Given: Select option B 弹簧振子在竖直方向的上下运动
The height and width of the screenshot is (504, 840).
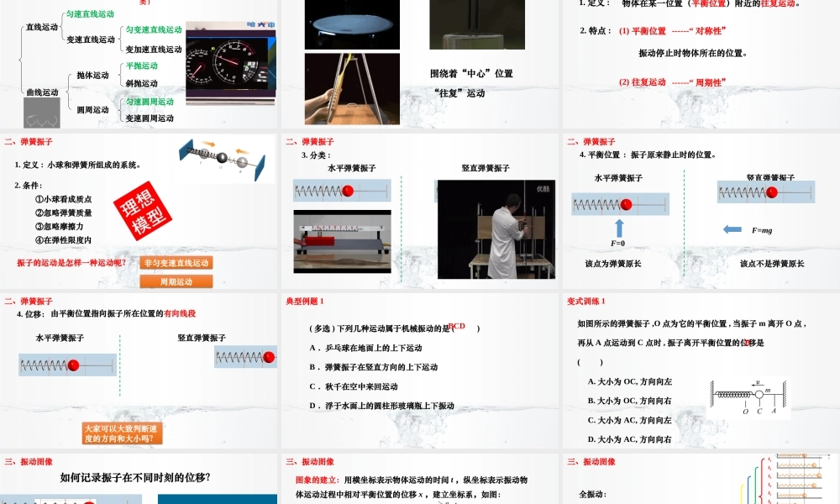Looking at the screenshot, I should coord(374,367).
